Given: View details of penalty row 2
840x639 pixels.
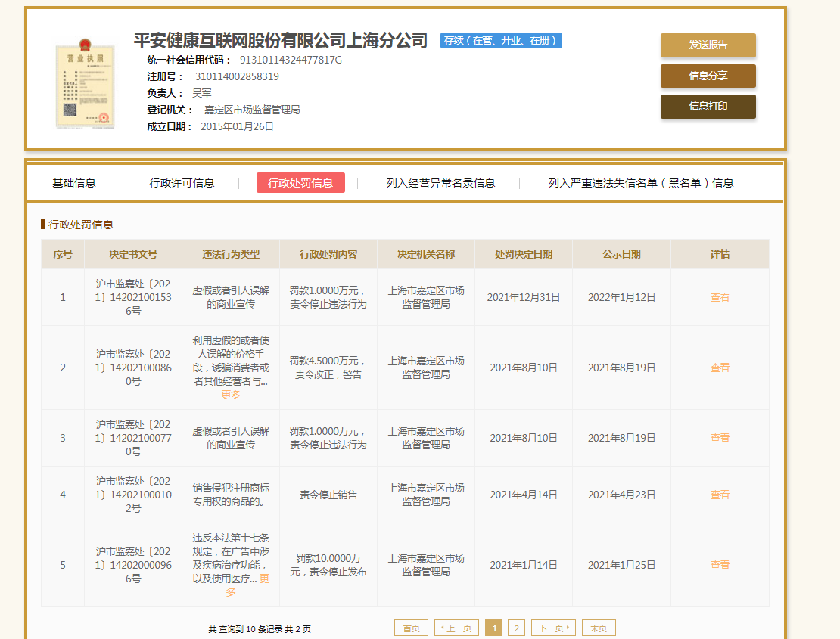Looking at the screenshot, I should (x=720, y=368).
